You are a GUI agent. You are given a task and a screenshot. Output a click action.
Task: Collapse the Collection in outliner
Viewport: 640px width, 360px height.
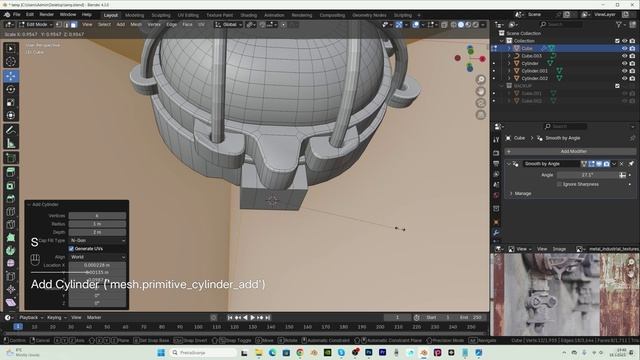tap(502, 41)
